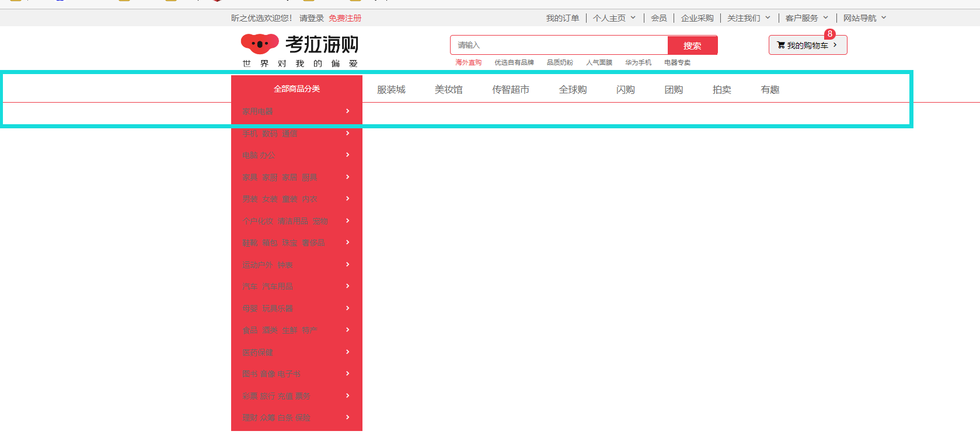
Task: Click the 免费注册 link
Action: pos(345,18)
